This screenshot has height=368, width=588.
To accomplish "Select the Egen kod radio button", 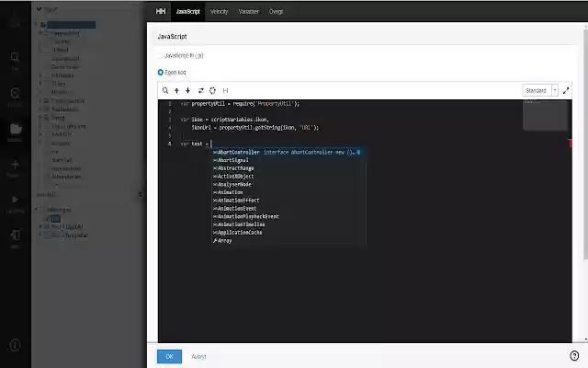I will coord(160,72).
